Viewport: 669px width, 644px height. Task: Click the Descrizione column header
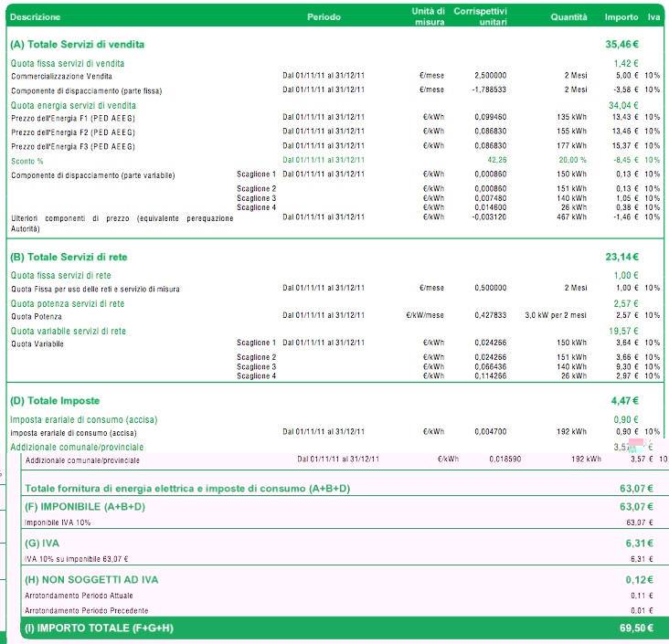35,17
